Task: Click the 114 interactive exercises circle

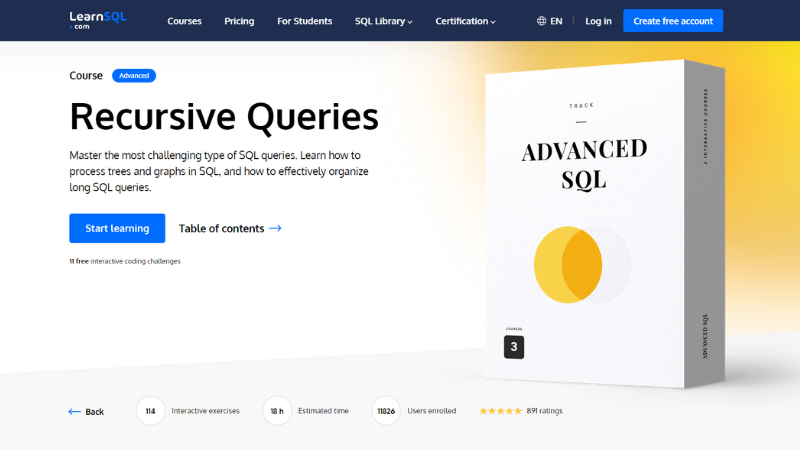Action: [x=150, y=411]
